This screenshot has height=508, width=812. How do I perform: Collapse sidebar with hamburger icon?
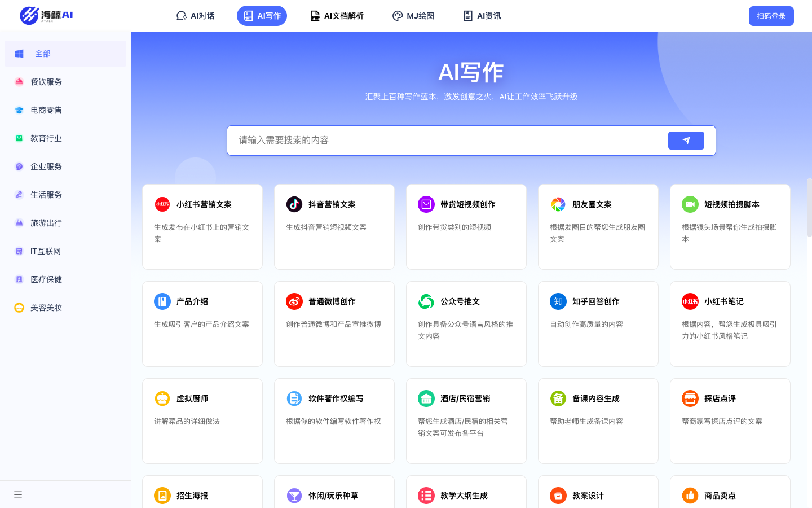coord(18,494)
